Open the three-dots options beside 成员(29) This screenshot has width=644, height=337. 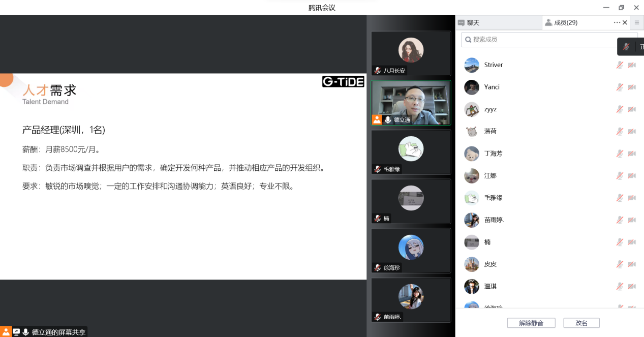pyautogui.click(x=617, y=22)
